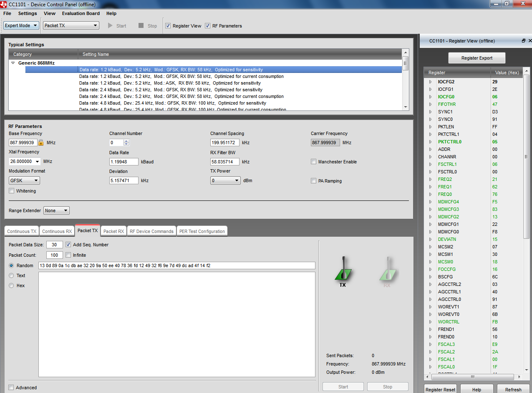Open the Settings menu
Screen dimensions: 532x393
point(28,13)
